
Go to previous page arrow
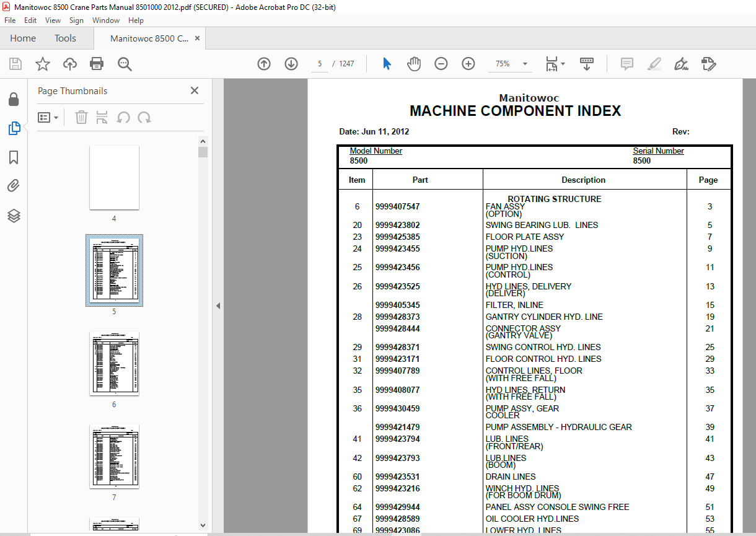tap(264, 64)
